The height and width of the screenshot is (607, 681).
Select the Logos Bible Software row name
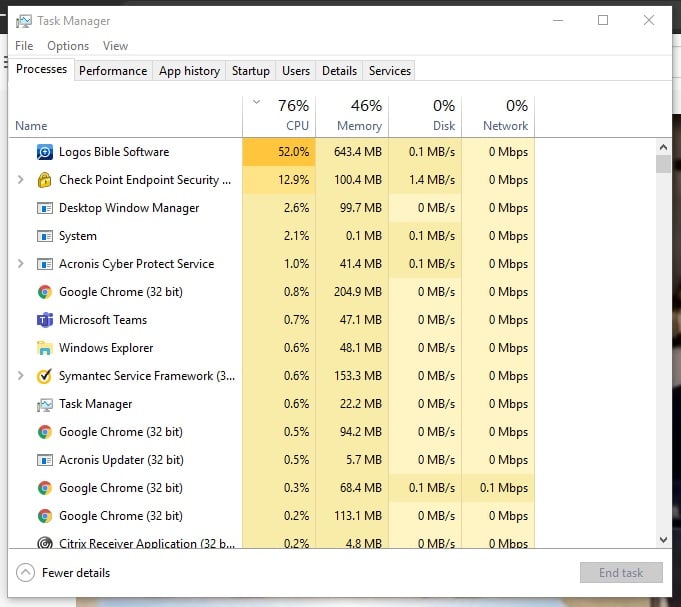click(x=114, y=152)
